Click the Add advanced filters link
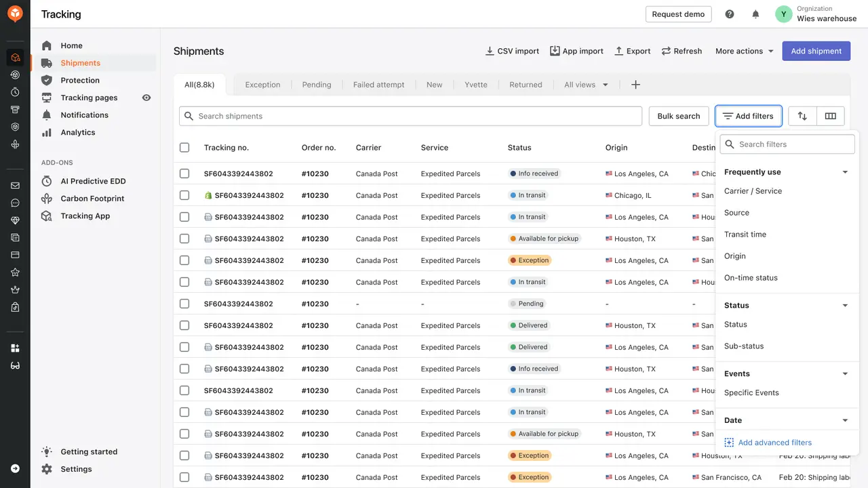 click(768, 443)
